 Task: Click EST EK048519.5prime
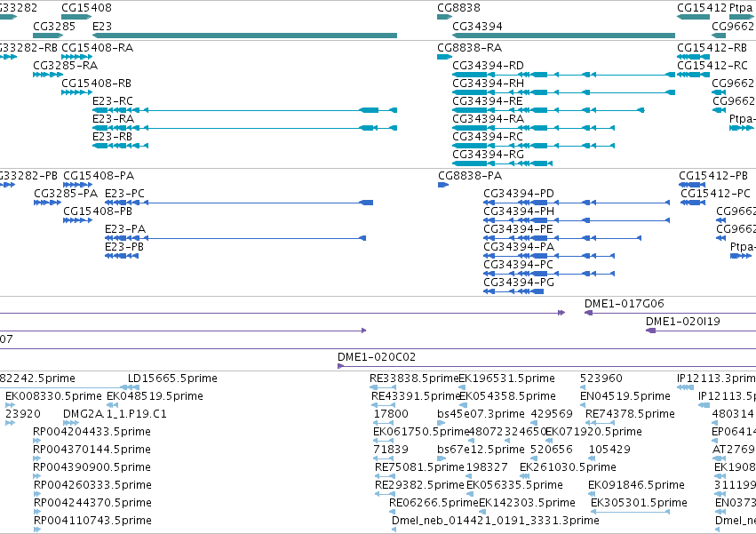click(155, 396)
